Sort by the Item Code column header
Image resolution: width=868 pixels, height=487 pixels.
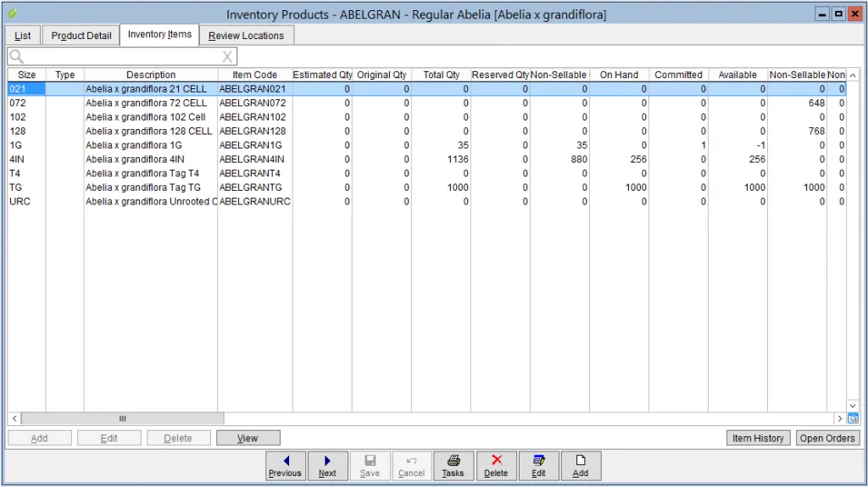pyautogui.click(x=254, y=75)
